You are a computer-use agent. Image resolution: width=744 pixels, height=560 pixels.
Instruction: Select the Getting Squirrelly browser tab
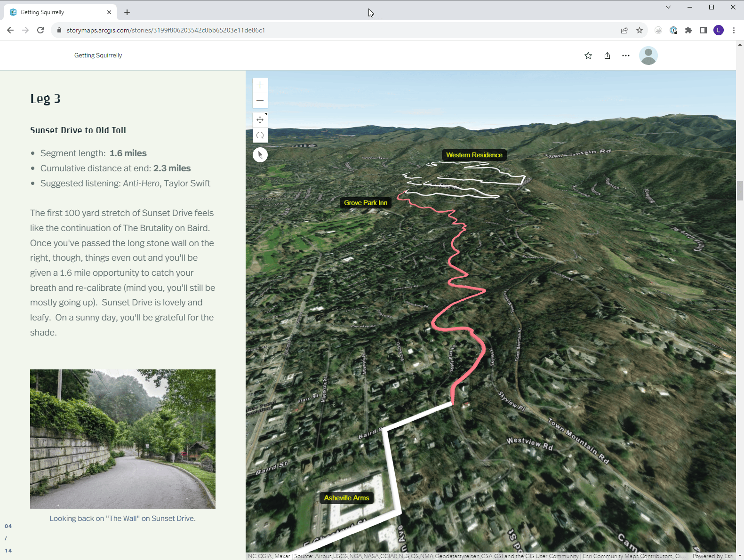click(60, 12)
